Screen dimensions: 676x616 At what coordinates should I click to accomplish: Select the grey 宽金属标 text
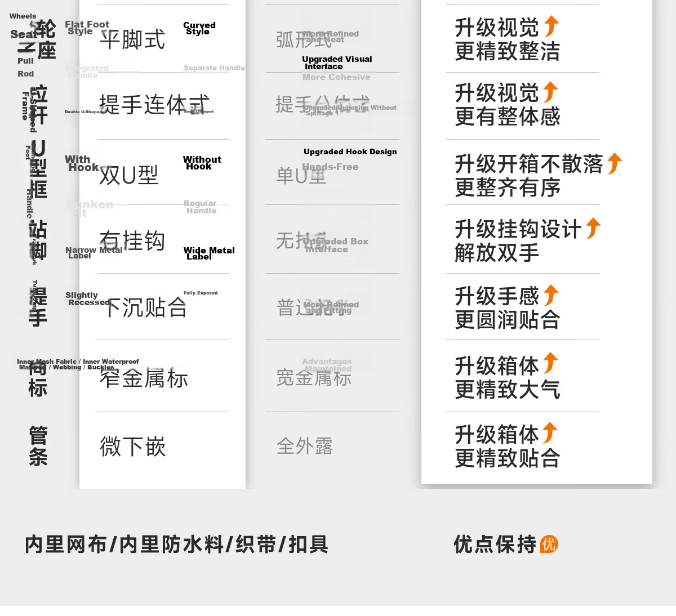[314, 378]
